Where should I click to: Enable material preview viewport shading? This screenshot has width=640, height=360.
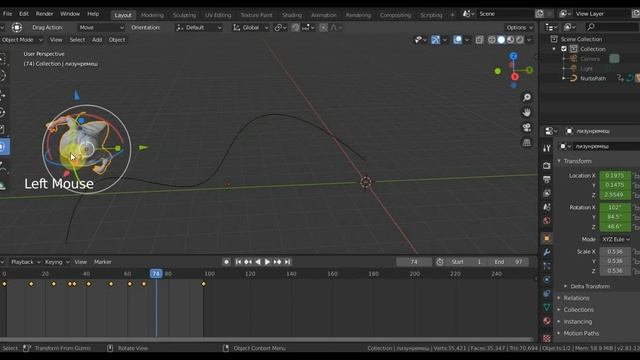tap(511, 40)
